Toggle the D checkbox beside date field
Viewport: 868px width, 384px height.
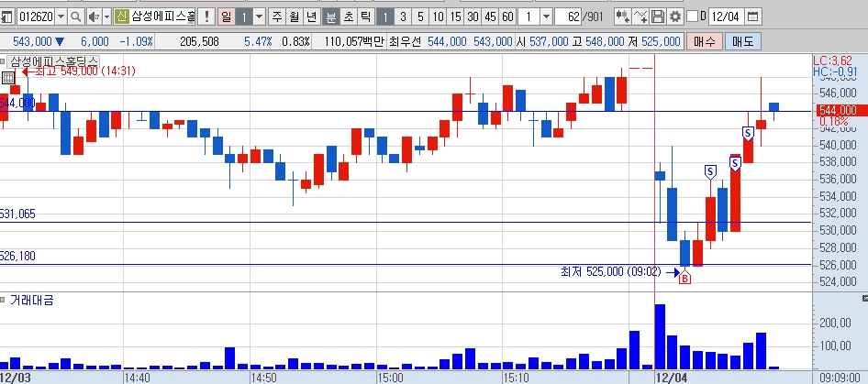point(692,16)
